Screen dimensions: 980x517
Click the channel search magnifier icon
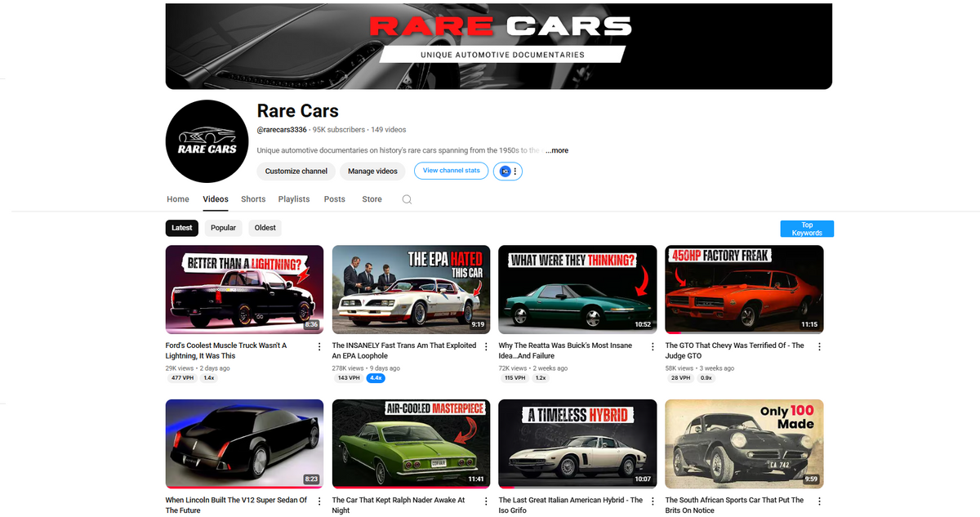407,199
